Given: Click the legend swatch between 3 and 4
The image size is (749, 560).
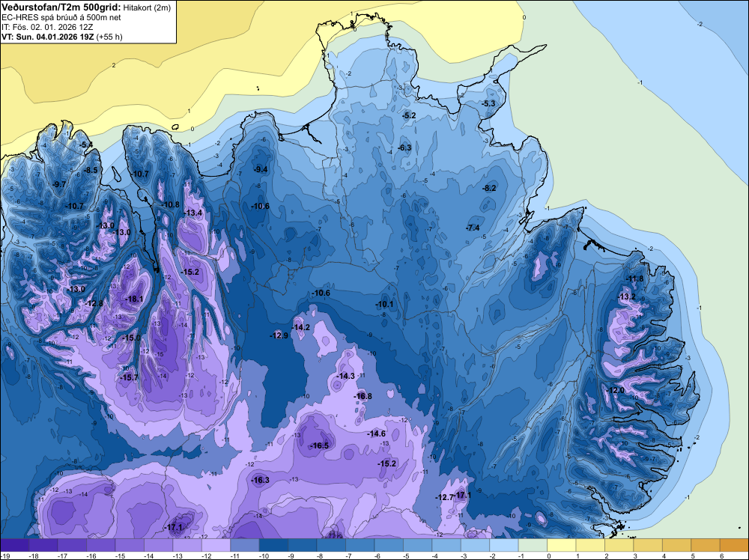Looking at the screenshot, I should point(648,545).
